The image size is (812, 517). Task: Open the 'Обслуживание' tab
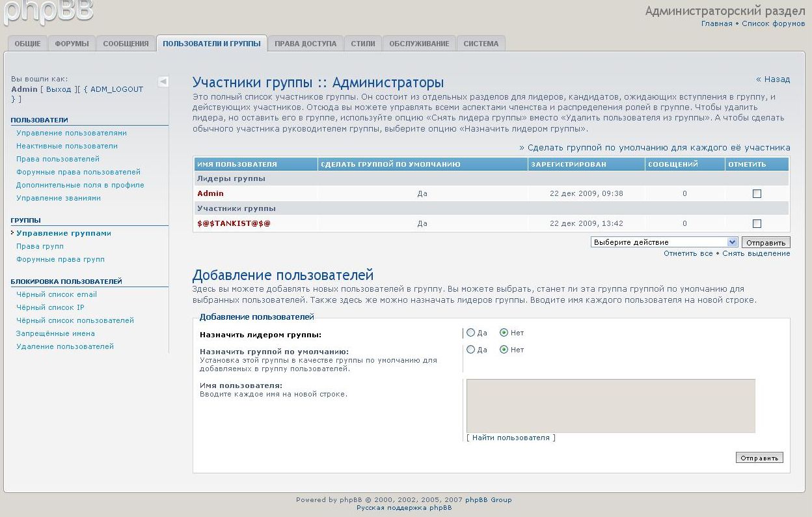pos(419,44)
